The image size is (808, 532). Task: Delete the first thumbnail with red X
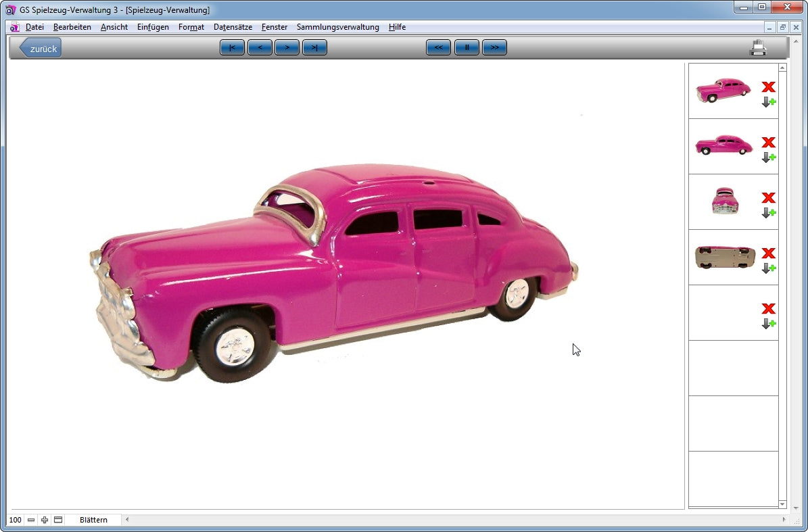(x=768, y=87)
